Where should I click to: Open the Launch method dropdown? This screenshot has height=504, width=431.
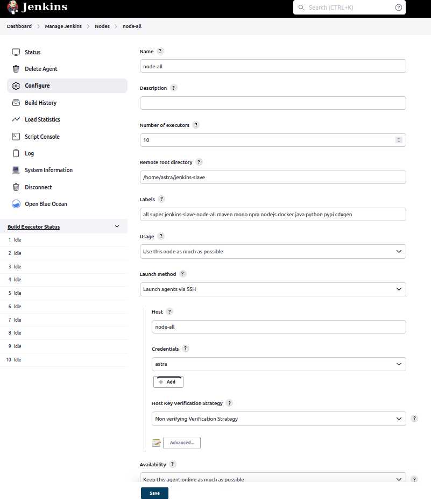point(272,289)
